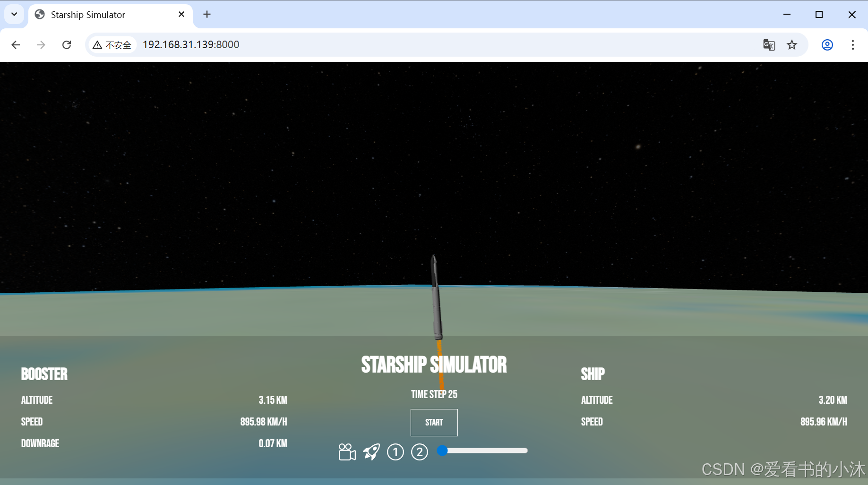Close the Starship Simulator tab

coord(181,15)
